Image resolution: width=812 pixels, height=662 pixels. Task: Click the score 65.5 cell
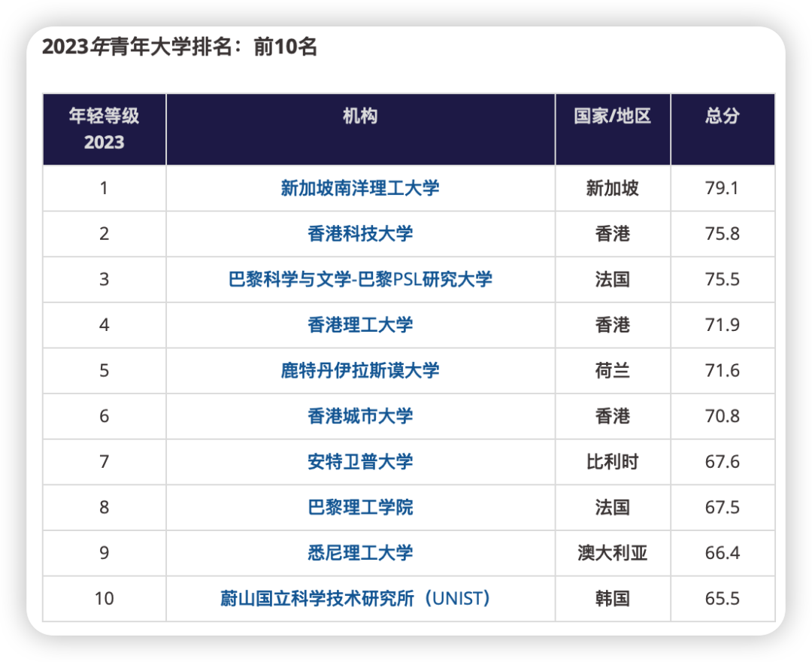[x=723, y=599]
